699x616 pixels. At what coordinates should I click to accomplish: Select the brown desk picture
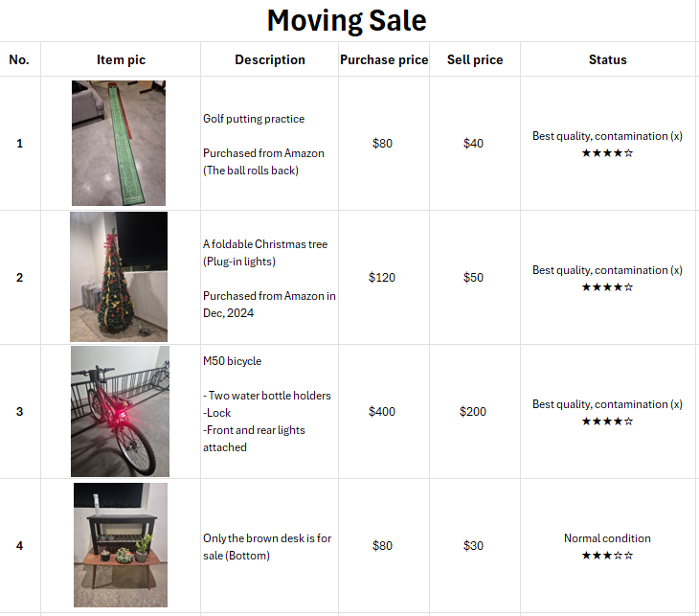[x=121, y=545]
